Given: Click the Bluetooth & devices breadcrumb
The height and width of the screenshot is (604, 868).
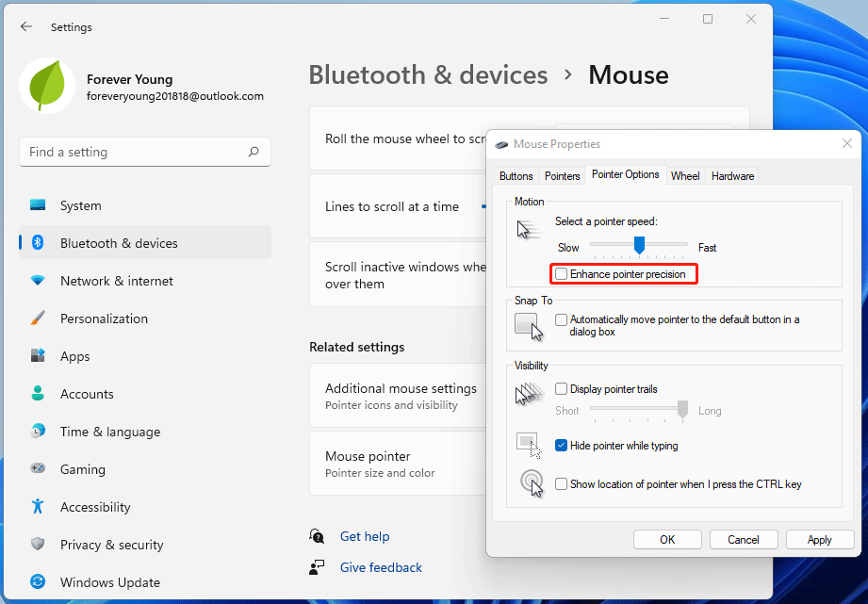Looking at the screenshot, I should [x=428, y=74].
